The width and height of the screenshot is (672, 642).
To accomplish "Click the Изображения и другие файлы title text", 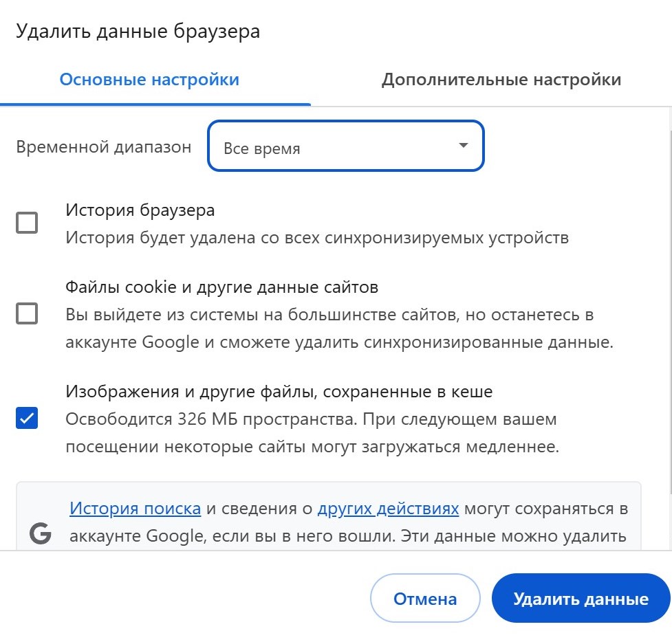I will pyautogui.click(x=279, y=392).
